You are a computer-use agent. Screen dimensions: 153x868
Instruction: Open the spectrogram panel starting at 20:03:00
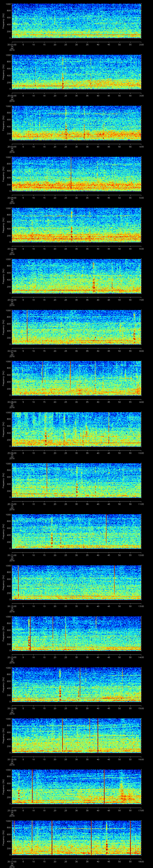77,123
